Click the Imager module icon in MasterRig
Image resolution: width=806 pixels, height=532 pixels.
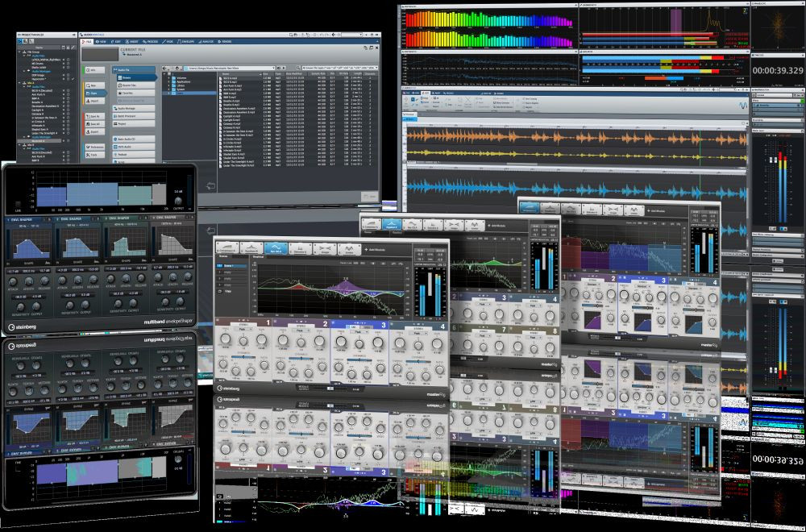click(324, 248)
